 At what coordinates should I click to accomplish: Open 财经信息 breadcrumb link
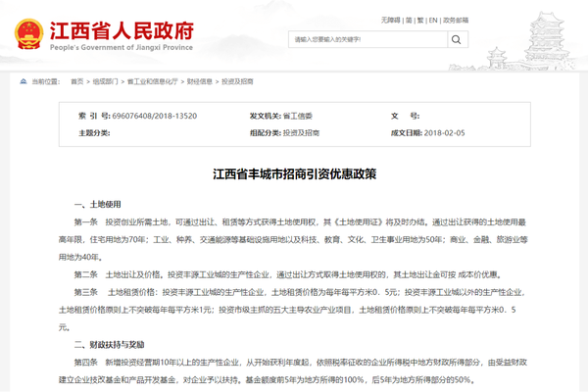click(x=200, y=81)
